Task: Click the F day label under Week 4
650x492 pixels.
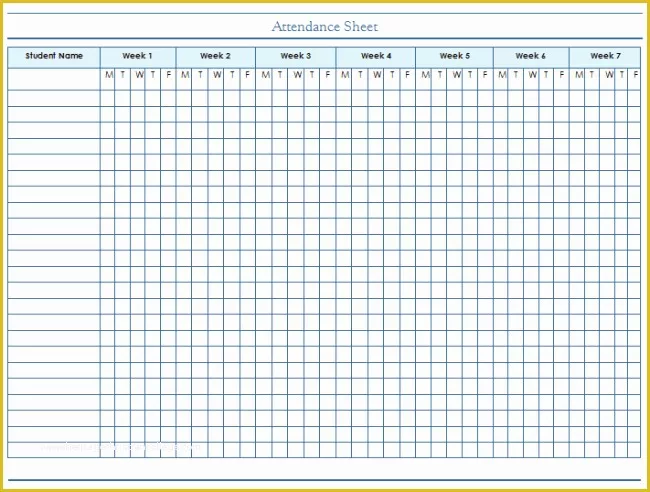Action: click(407, 75)
